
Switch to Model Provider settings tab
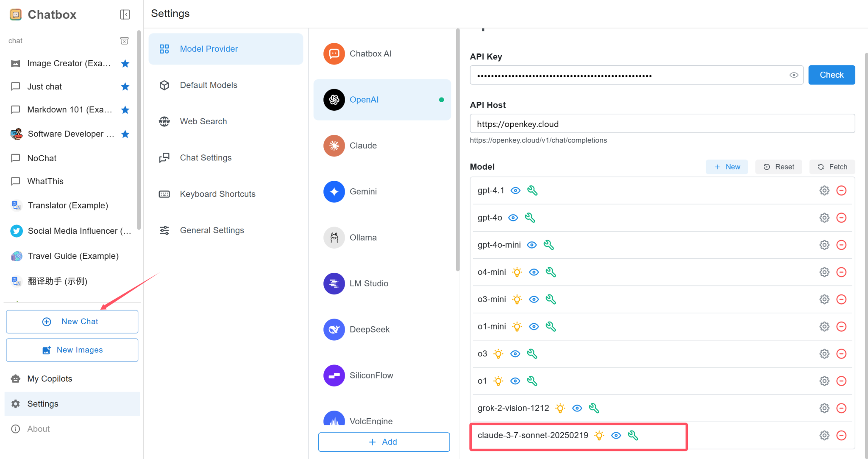[x=226, y=49]
